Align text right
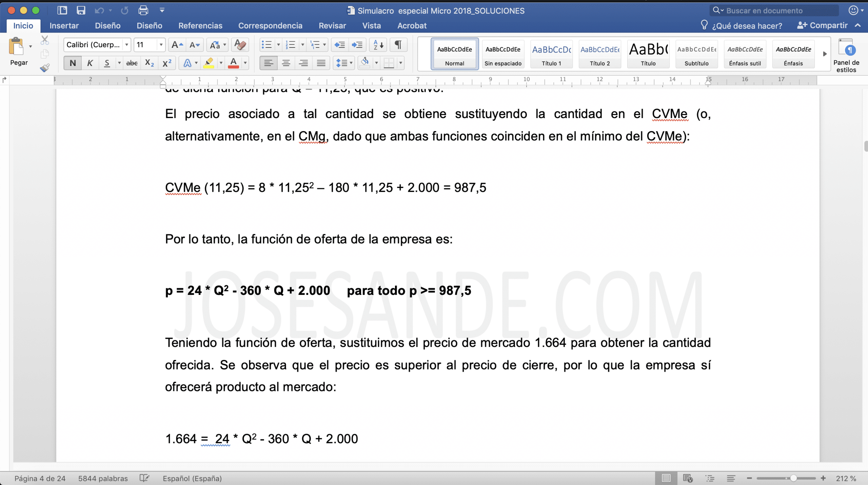This screenshot has height=485, width=868. (x=303, y=63)
